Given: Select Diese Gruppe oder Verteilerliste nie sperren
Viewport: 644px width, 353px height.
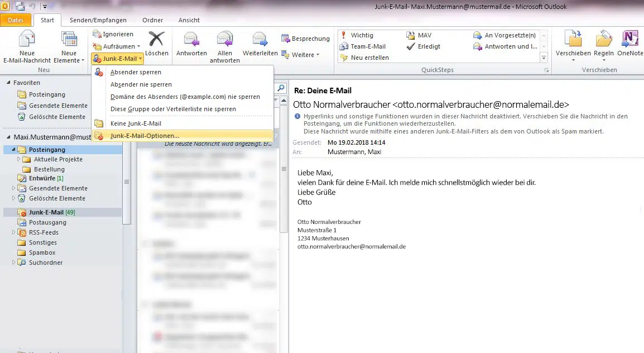Looking at the screenshot, I should coord(183,109).
